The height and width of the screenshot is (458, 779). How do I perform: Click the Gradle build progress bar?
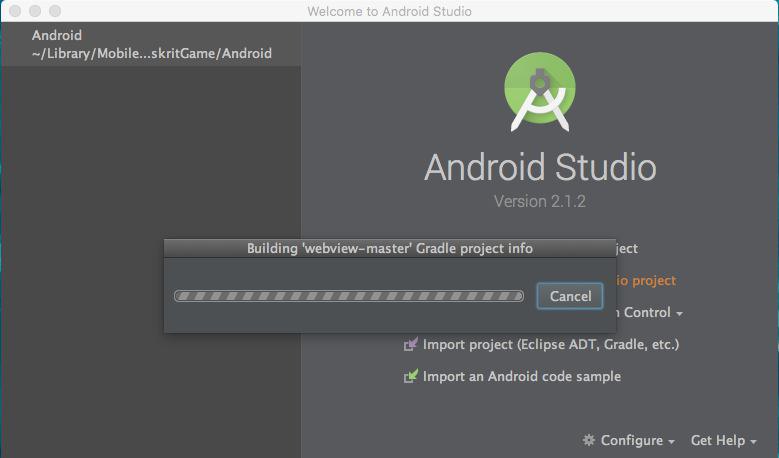coord(349,296)
